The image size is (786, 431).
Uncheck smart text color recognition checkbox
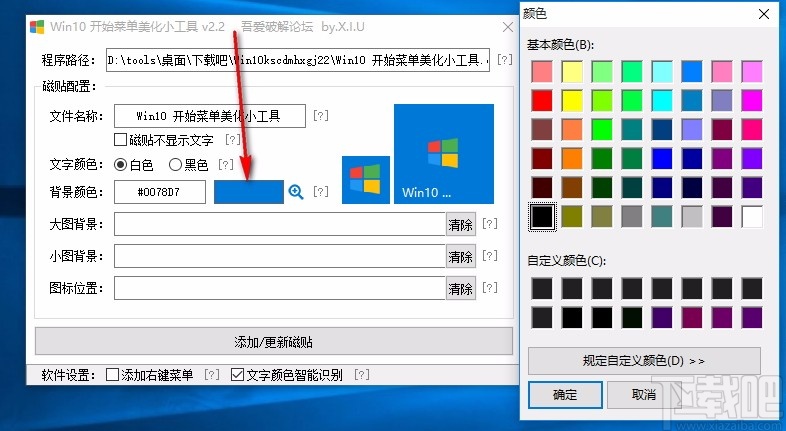(x=238, y=374)
